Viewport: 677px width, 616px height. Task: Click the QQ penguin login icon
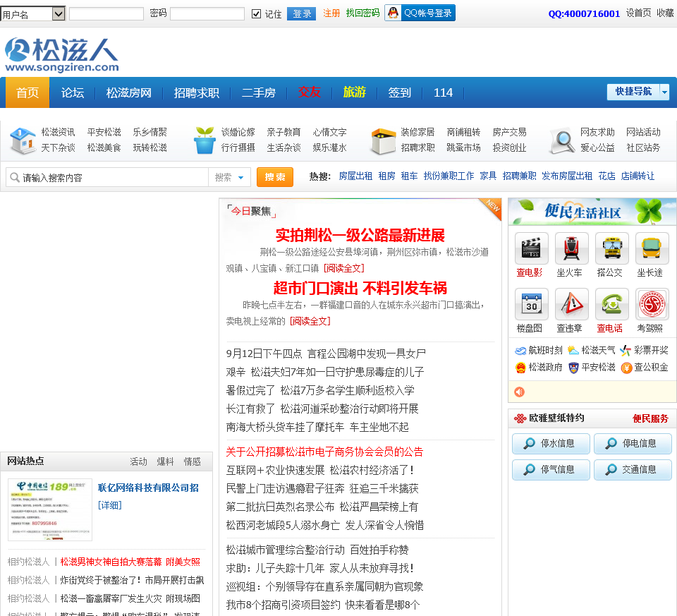(x=393, y=13)
